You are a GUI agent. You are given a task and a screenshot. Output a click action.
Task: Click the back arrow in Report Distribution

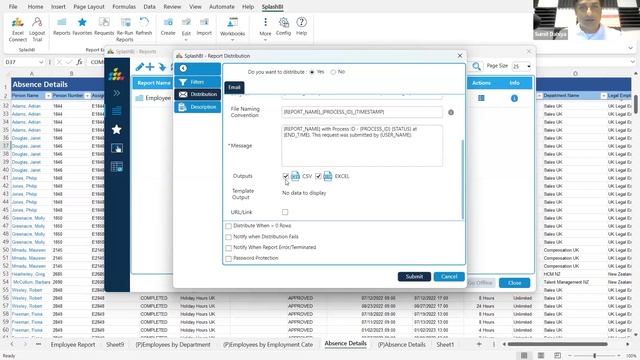click(x=183, y=68)
